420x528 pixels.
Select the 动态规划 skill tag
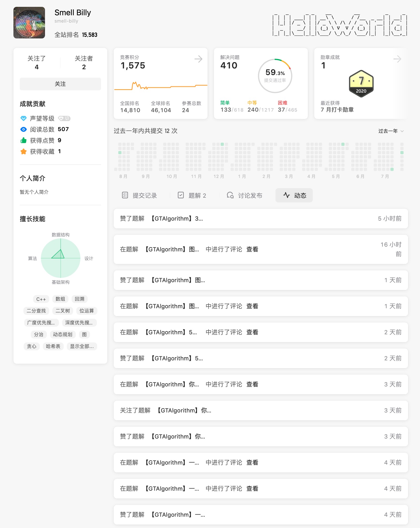coord(63,335)
